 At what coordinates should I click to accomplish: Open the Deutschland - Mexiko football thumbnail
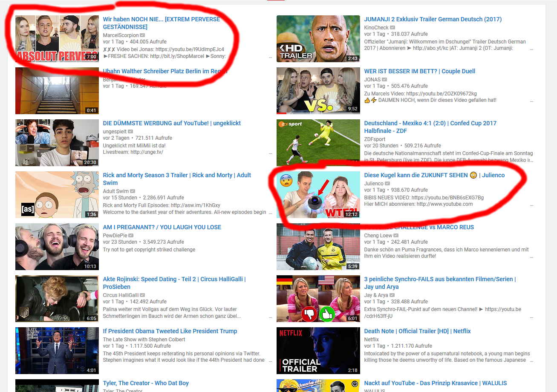pos(318,143)
